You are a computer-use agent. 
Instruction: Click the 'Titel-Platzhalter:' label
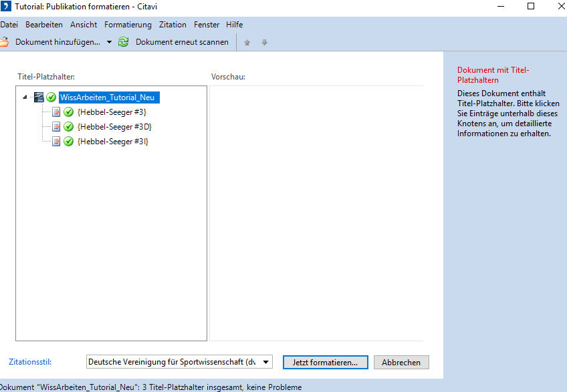[46, 77]
